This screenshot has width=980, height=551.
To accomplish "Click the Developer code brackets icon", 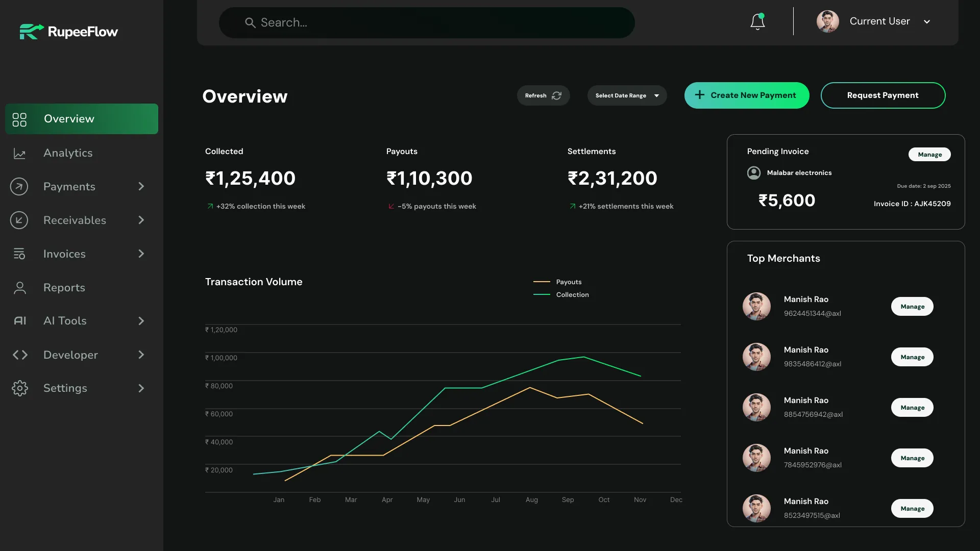I will pyautogui.click(x=20, y=355).
